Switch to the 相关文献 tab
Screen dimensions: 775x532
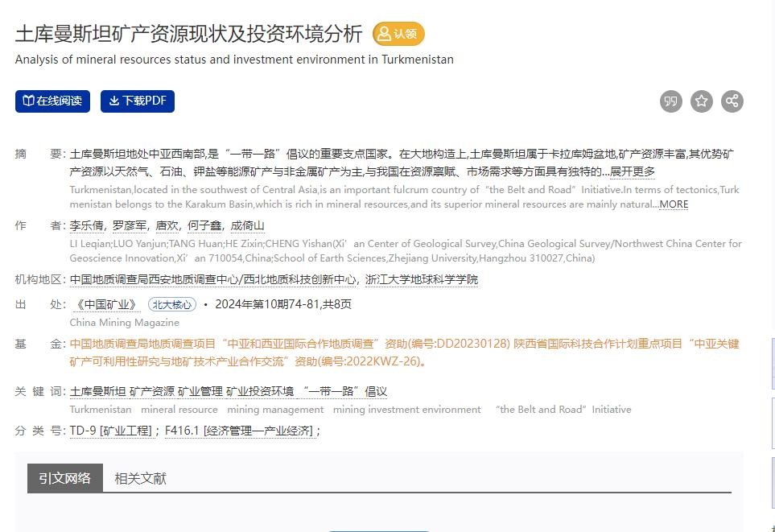(140, 478)
